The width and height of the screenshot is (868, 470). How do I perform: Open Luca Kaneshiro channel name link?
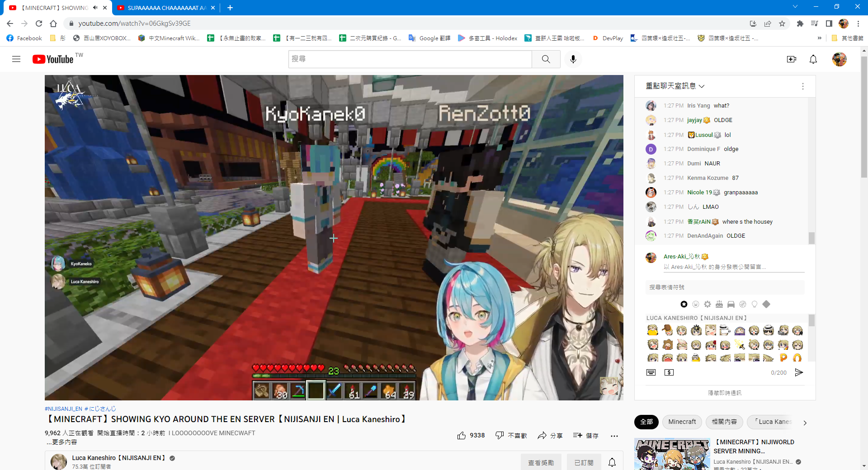[x=119, y=458]
